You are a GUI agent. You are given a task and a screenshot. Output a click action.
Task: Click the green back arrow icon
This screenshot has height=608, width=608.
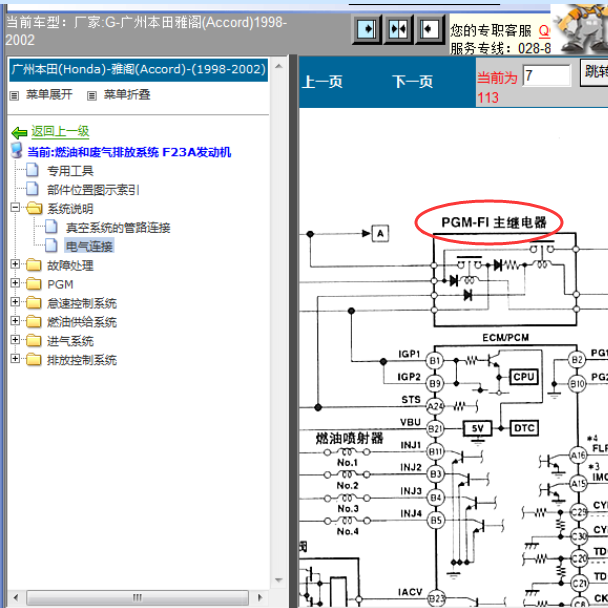(x=19, y=133)
